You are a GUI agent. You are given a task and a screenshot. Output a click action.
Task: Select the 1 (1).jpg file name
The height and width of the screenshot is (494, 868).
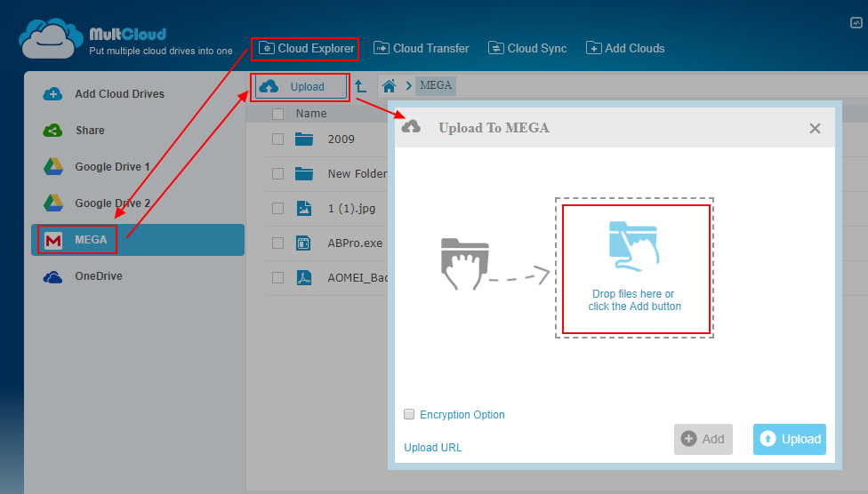click(x=351, y=209)
